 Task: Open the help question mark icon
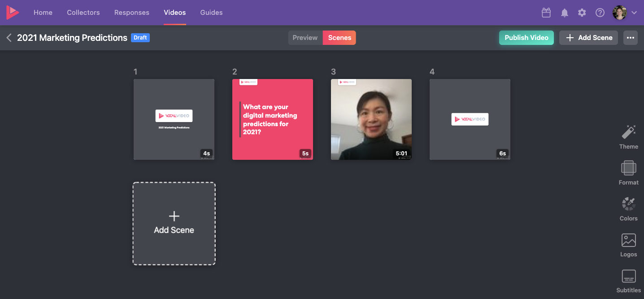tap(600, 13)
